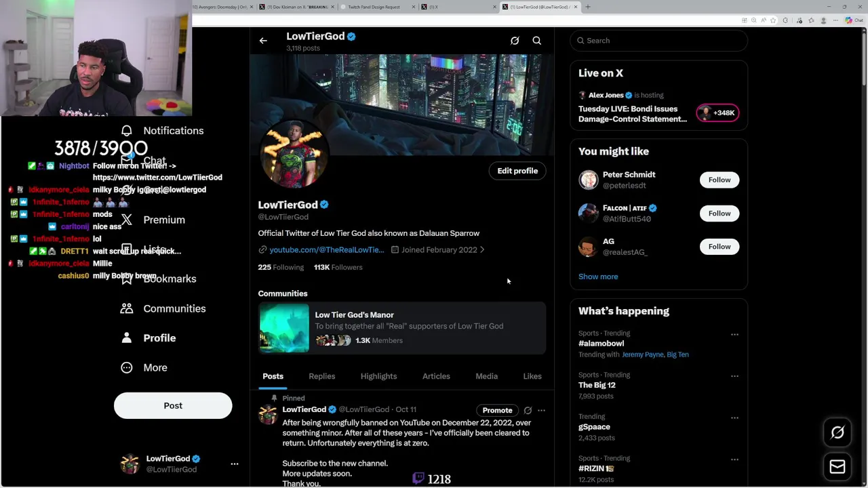Viewport: 868px width, 488px height.
Task: Open Bookmarks in the sidebar
Action: pos(170,279)
